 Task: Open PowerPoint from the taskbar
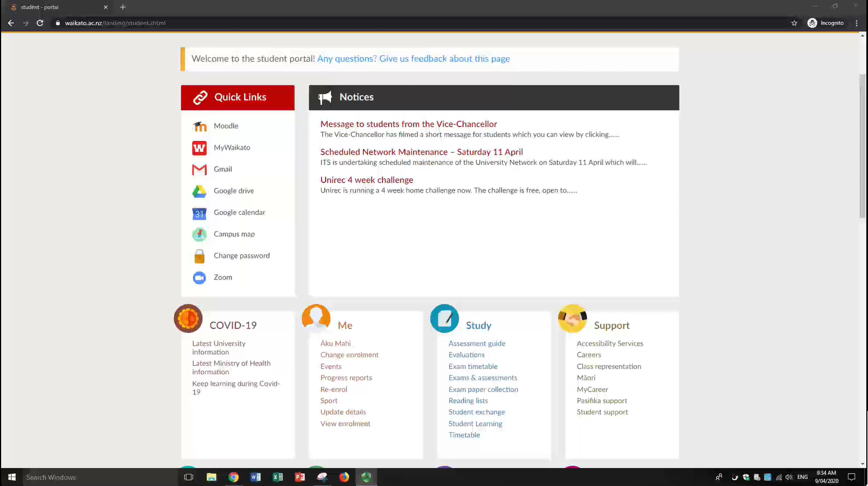tap(300, 477)
